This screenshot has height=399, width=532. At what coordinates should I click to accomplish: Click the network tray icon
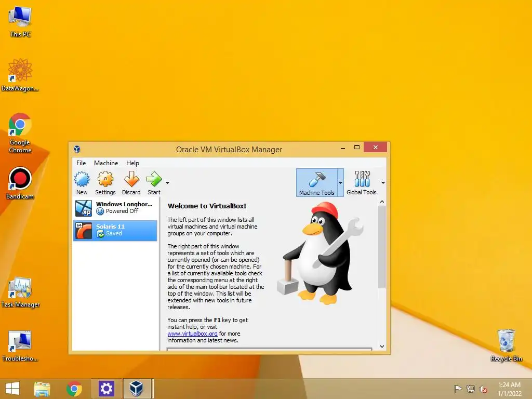click(x=471, y=389)
